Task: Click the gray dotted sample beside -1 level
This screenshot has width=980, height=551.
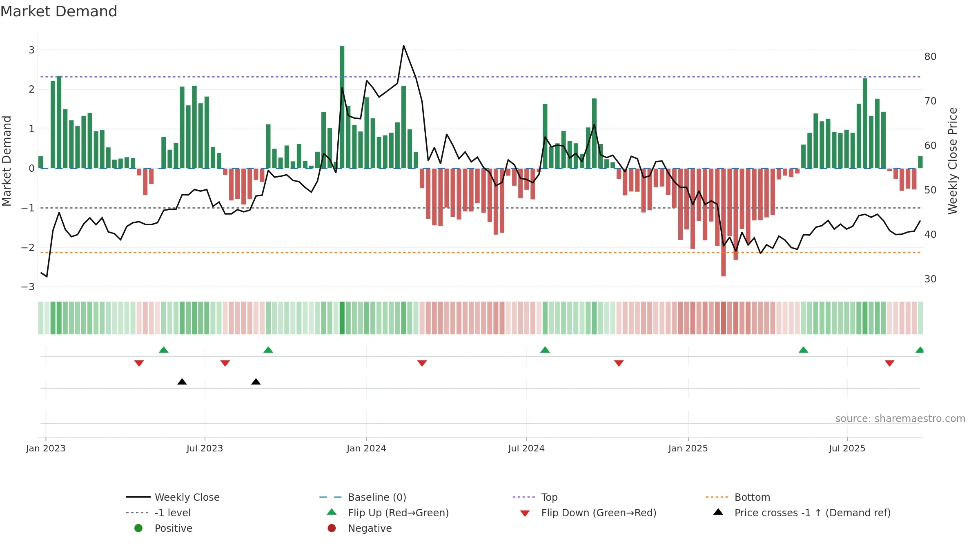Action: click(x=137, y=513)
